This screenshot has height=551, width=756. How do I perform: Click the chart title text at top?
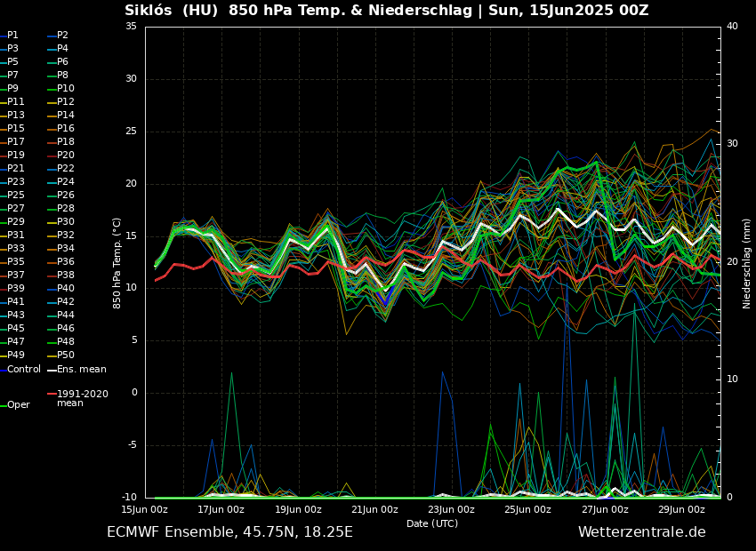[x=386, y=11]
